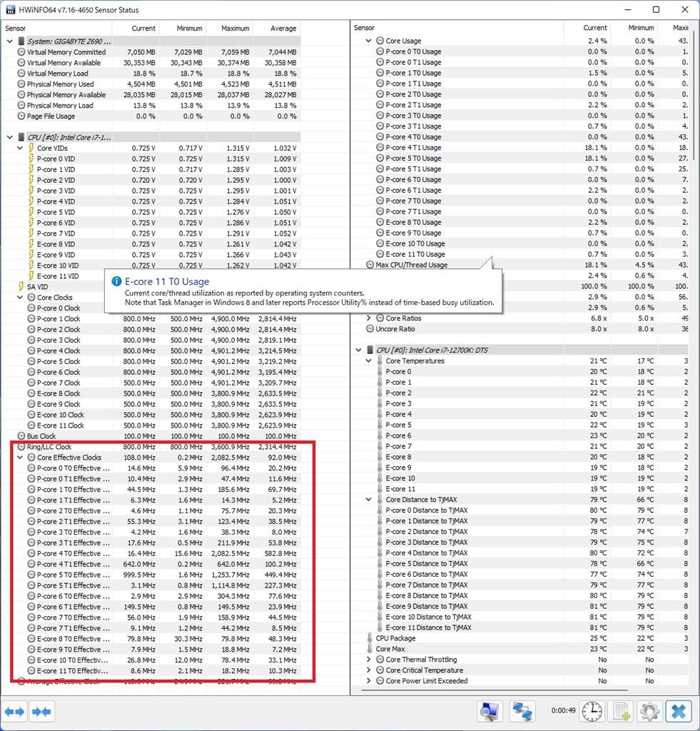The image size is (700, 731).
Task: Expand the Core Ratios node
Action: point(369,318)
